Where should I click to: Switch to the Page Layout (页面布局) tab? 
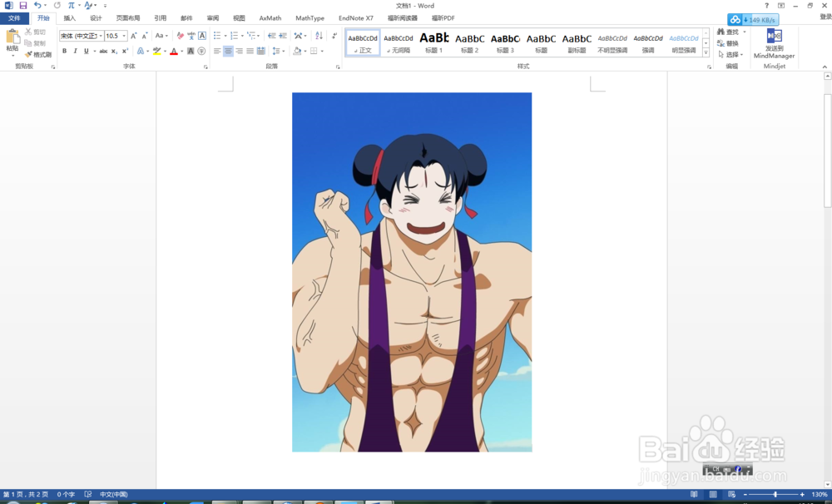128,18
